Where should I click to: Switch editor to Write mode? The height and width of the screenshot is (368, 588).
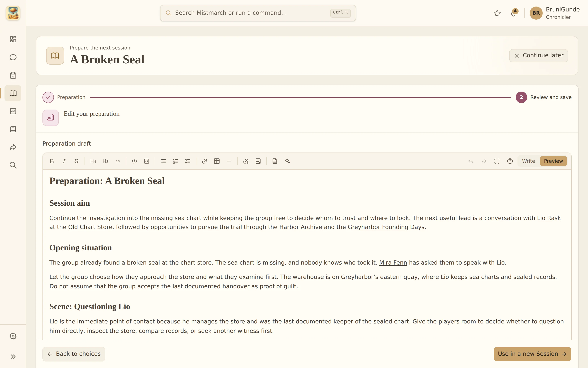click(528, 161)
